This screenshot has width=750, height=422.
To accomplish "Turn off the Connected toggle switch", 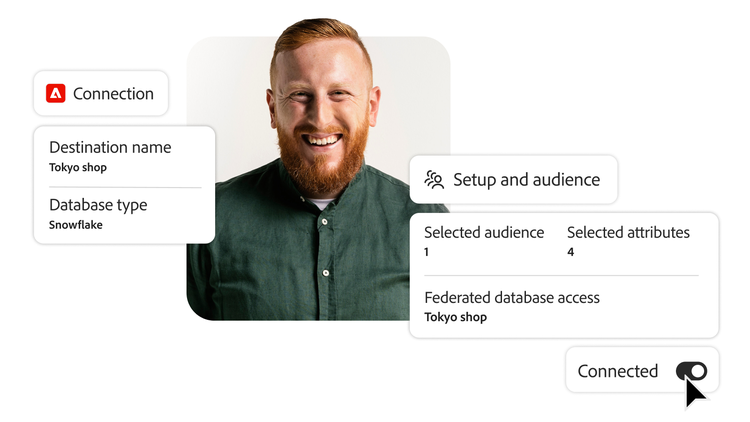I will click(691, 371).
